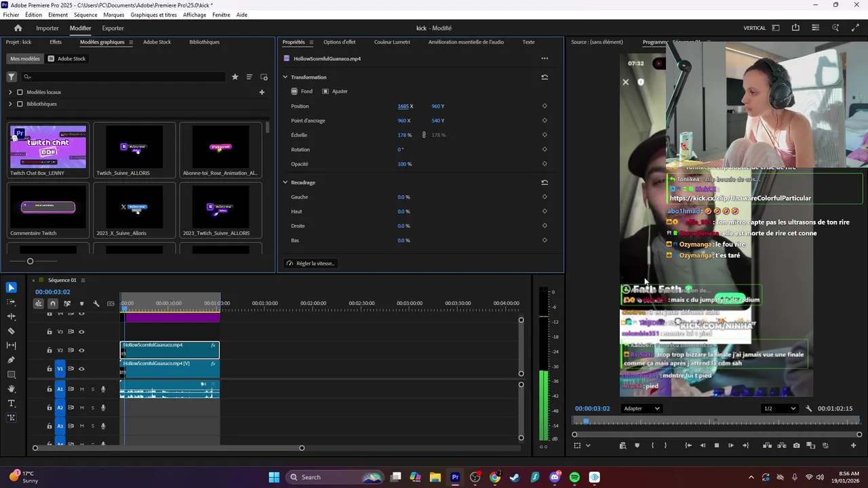Enable voice-over record on A1
Image resolution: width=868 pixels, height=488 pixels.
(103, 389)
